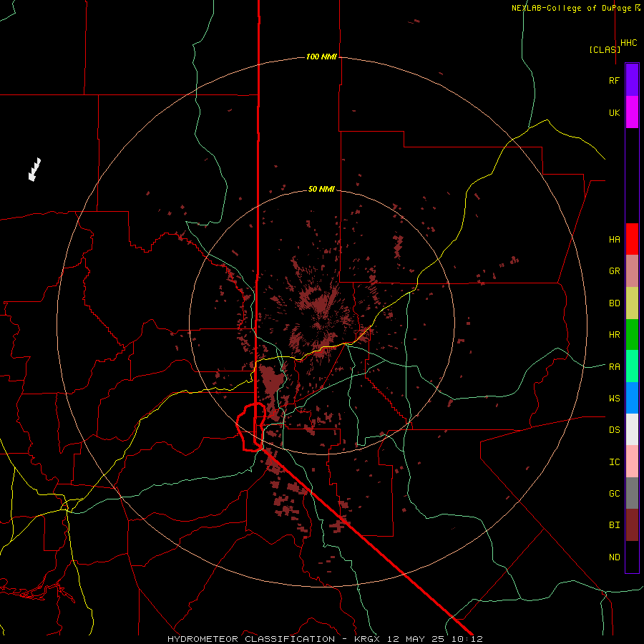
Task: Click the DS legend label
Action: tap(614, 430)
